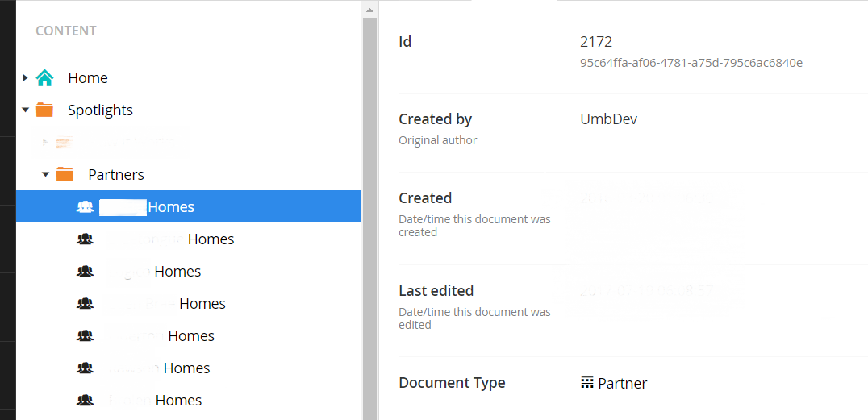Click the group icon of the bottom Homes node
This screenshot has height=420, width=868.
pyautogui.click(x=85, y=401)
